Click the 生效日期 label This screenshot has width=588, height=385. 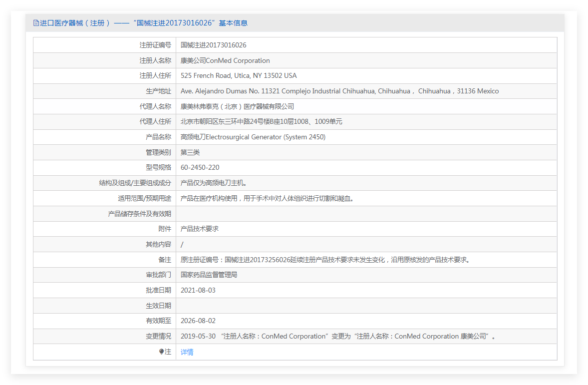[158, 306]
